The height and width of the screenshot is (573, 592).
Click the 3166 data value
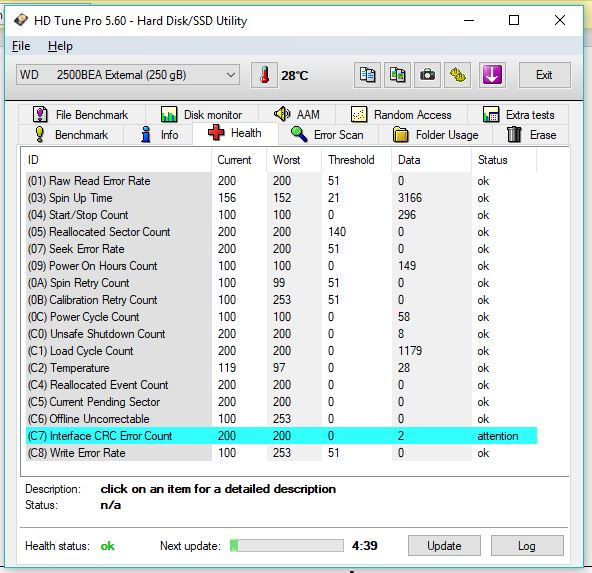click(410, 198)
